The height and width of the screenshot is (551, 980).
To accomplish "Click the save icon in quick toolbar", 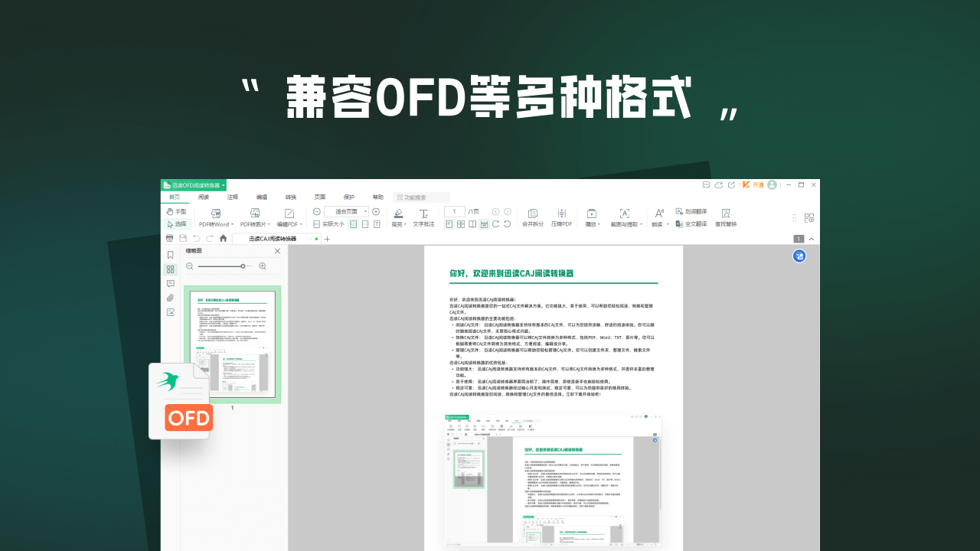I will 183,238.
